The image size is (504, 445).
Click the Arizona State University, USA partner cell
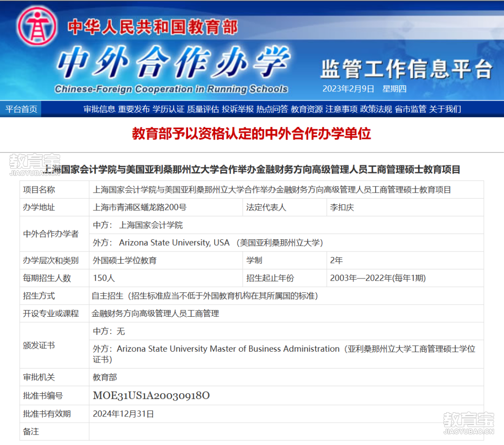287,243
